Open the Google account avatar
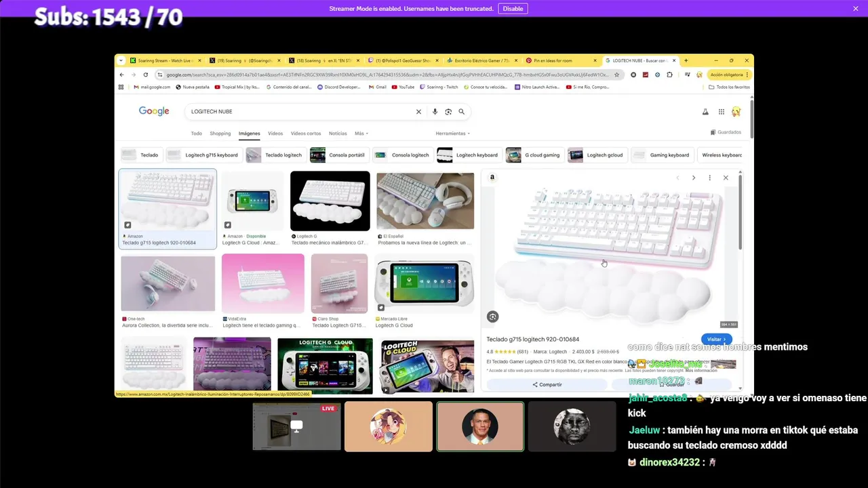Screen dimensions: 868x488 point(736,112)
